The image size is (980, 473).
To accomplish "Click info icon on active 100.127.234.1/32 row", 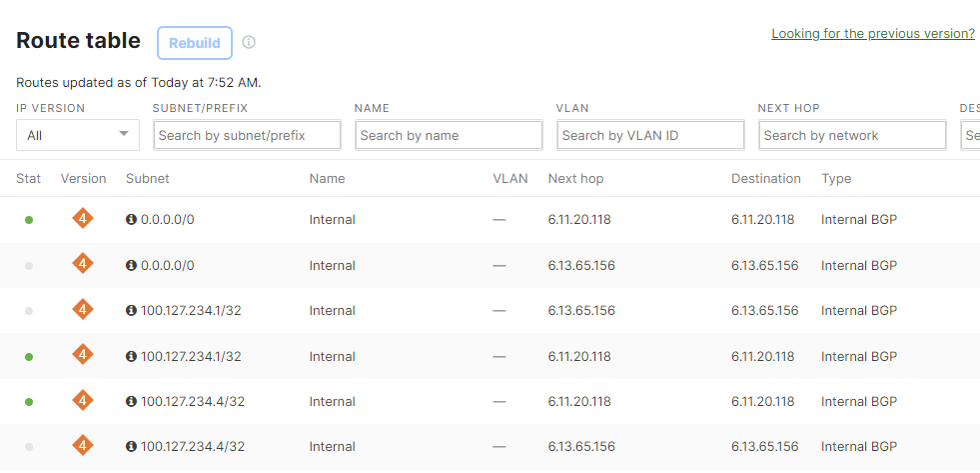I will (x=131, y=357).
